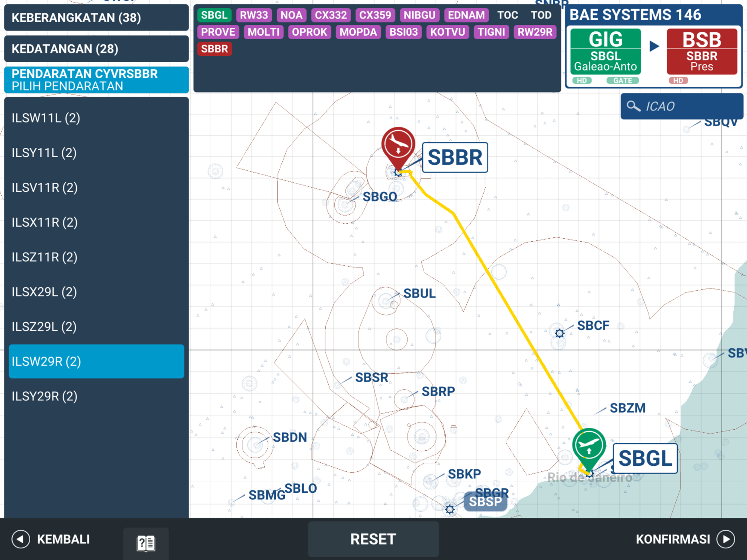This screenshot has width=747, height=560.
Task: Toggle the GATE badge on the flight card
Action: click(622, 80)
